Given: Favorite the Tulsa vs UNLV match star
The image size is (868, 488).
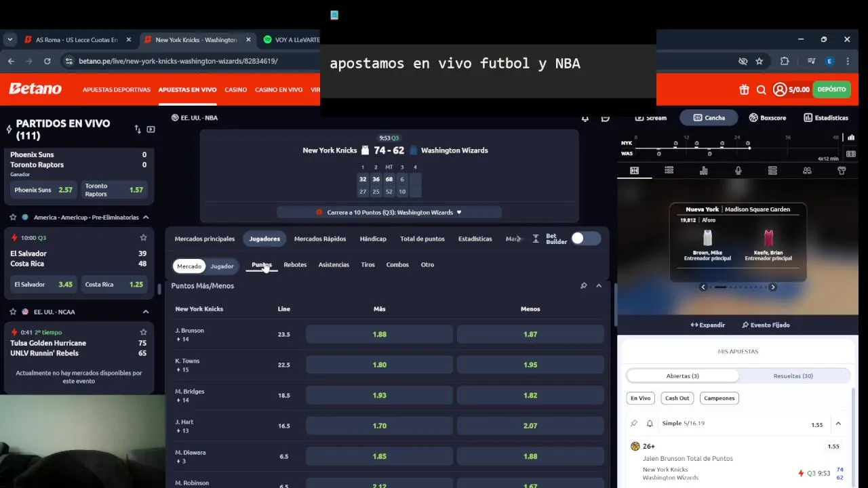Looking at the screenshot, I should tap(143, 332).
